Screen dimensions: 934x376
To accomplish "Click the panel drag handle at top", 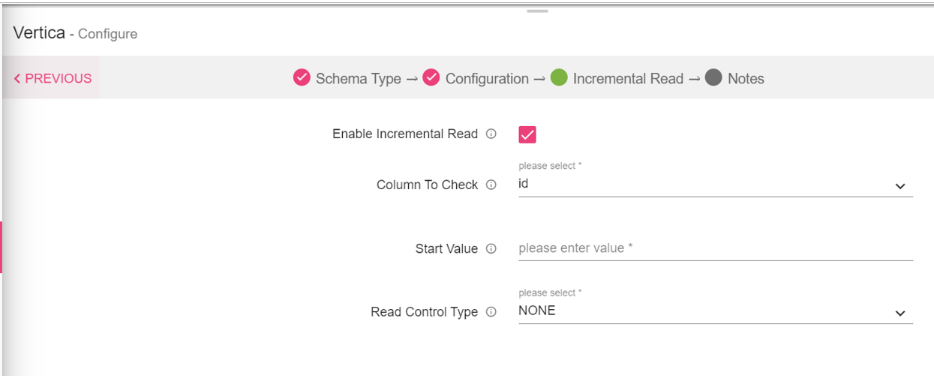I will coord(537,11).
